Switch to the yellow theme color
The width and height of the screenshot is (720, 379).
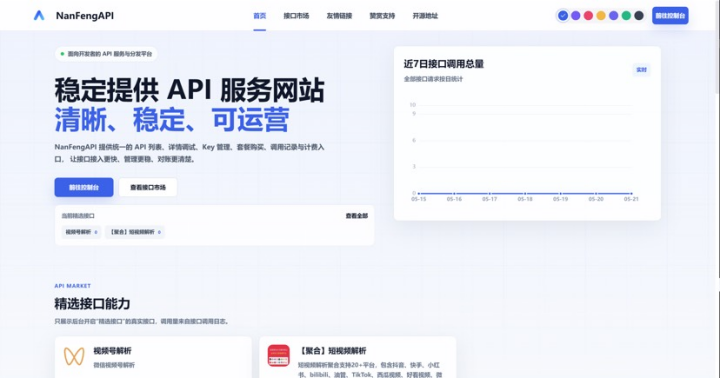click(601, 16)
